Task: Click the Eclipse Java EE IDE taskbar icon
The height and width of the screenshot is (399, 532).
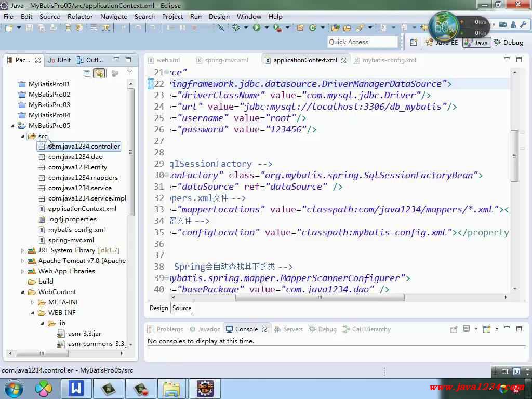Action: tap(206, 389)
